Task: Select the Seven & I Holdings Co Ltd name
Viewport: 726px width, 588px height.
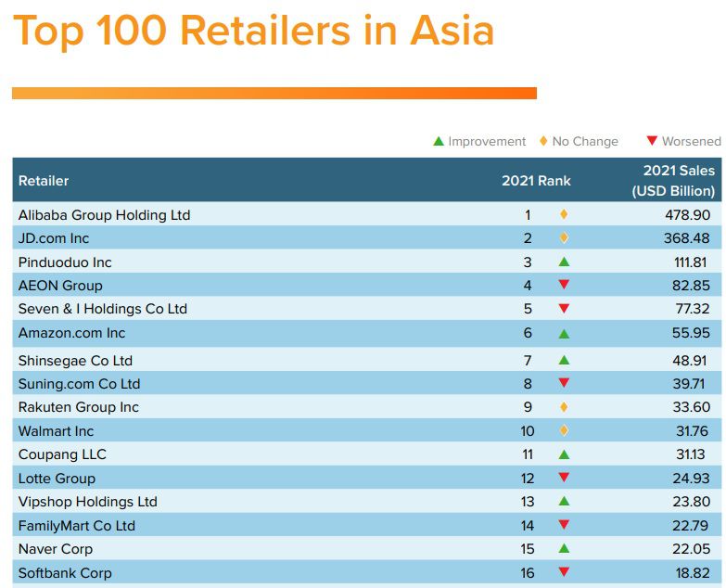Action: [x=102, y=309]
